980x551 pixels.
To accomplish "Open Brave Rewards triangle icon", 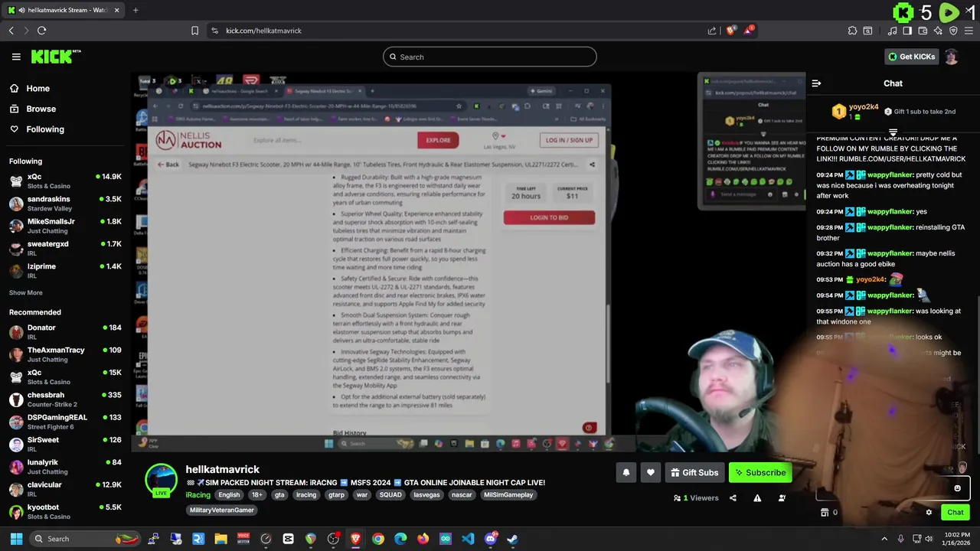I will (x=750, y=31).
